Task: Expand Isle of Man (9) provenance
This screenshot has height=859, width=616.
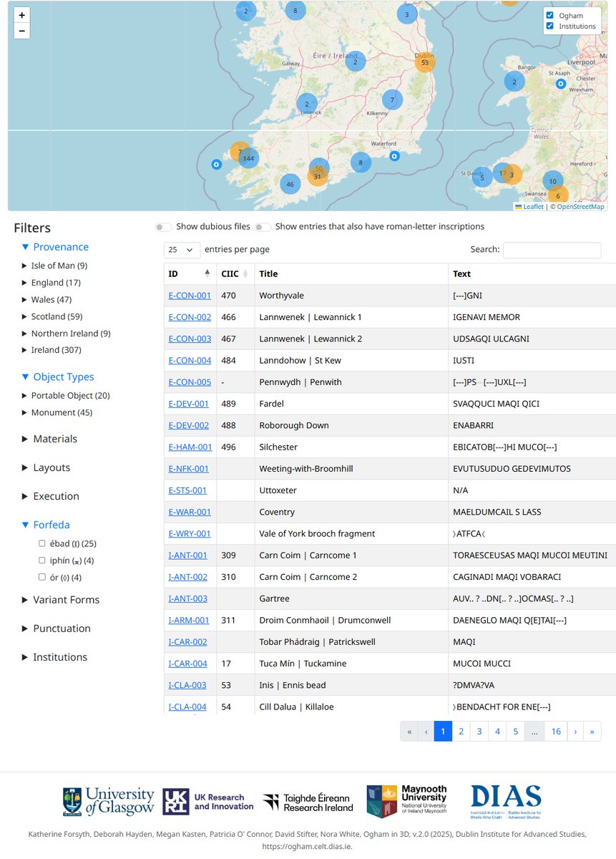Action: click(54, 266)
